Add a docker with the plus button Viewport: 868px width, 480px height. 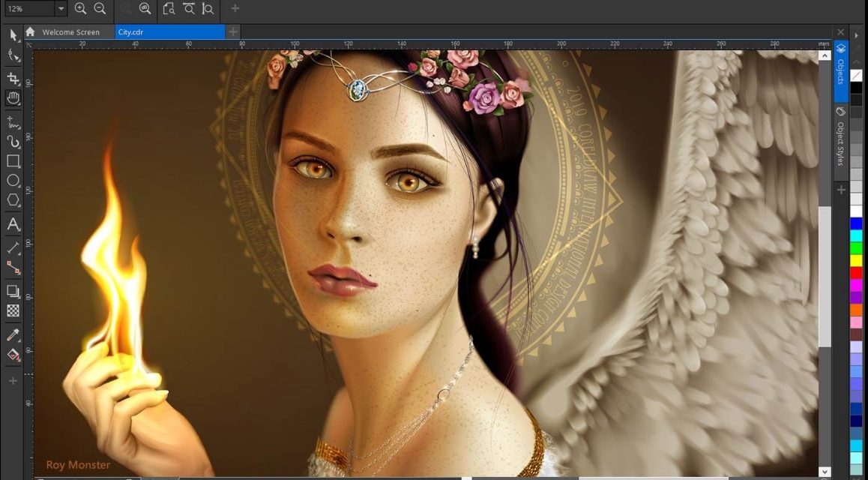pos(841,190)
